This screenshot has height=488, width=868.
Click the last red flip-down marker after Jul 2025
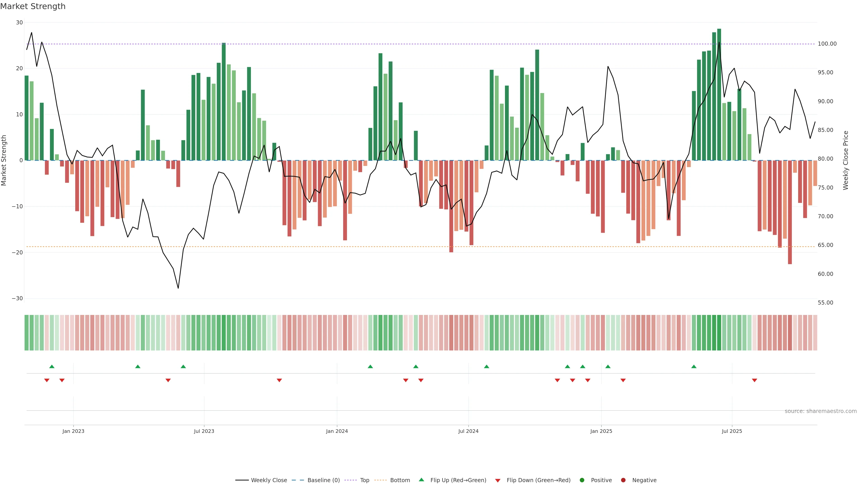[x=755, y=380]
